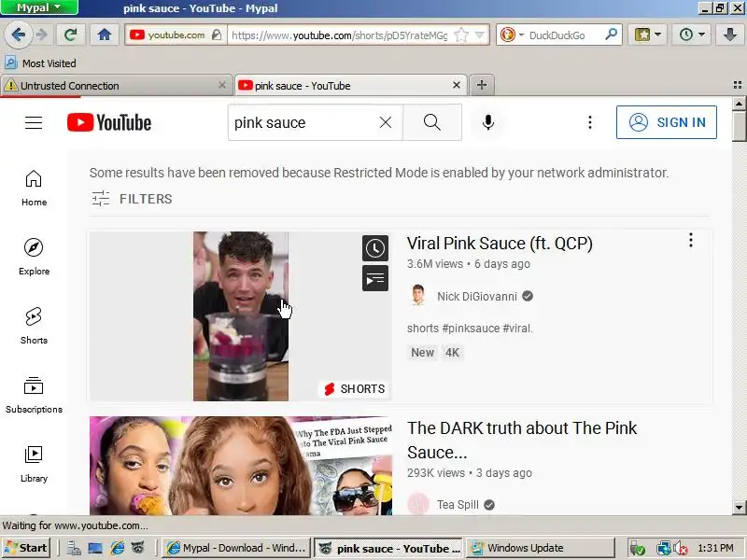Play the Viral Pink Sauce short thumbnail
Screen dimensions: 747x560
[x=241, y=316]
